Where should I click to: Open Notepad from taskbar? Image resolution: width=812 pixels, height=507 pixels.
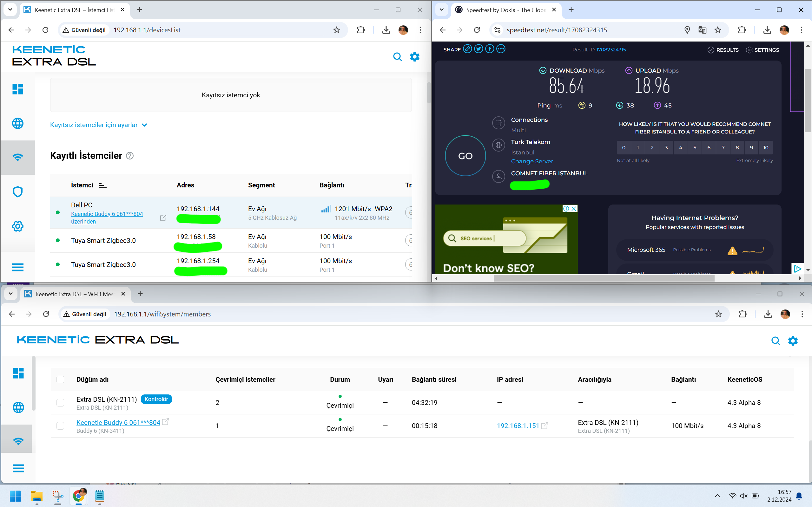coord(100,496)
